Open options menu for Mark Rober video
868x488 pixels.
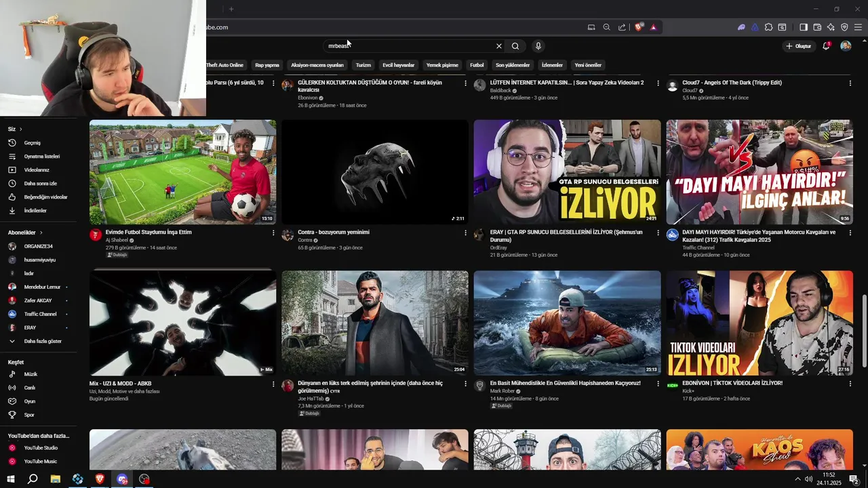coord(658,384)
